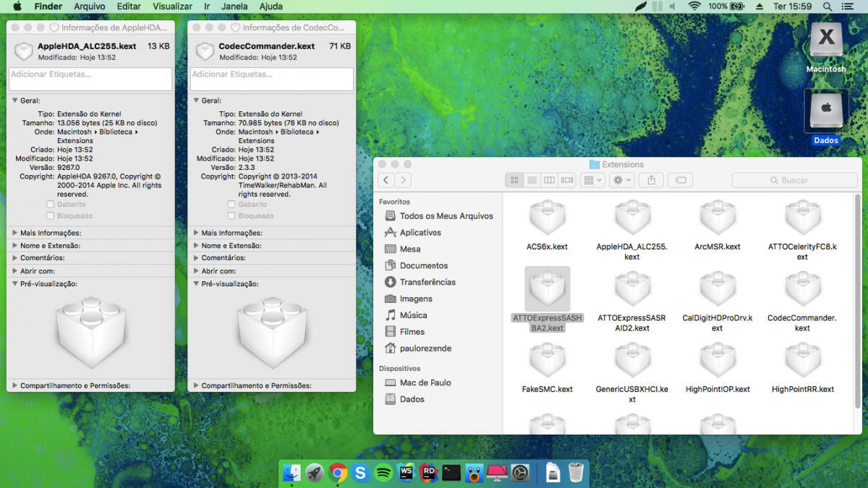Toggle Bloqueado checkbox in AppleHDA info window

(x=50, y=215)
